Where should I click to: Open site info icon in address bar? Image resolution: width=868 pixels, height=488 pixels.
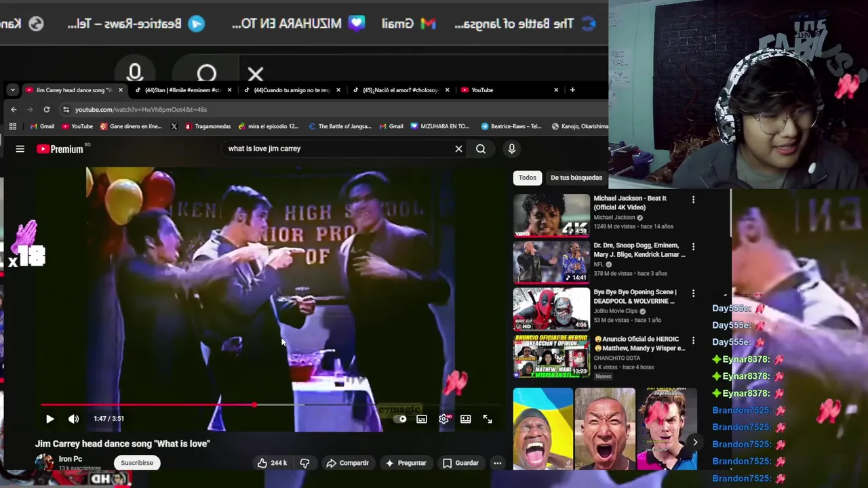66,109
